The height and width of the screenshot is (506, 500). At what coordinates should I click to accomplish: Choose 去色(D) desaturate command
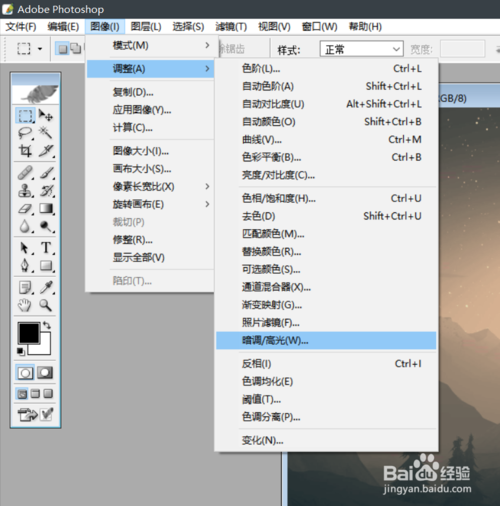[326, 216]
